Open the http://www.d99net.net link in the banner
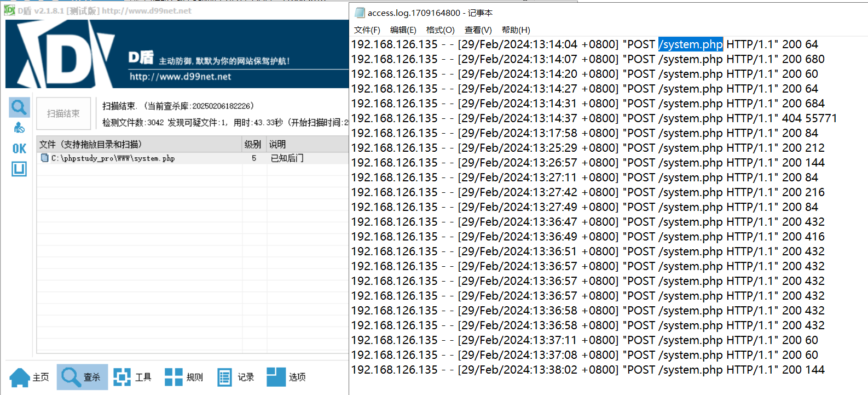 (x=180, y=77)
